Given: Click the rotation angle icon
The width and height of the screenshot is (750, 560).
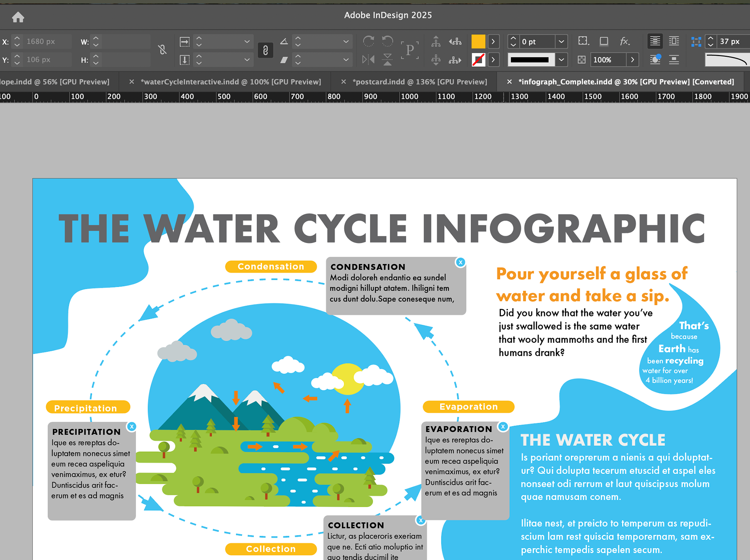Looking at the screenshot, I should click(x=284, y=41).
